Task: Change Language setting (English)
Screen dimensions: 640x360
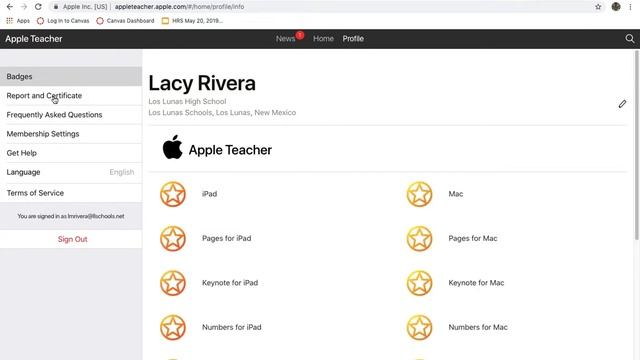Action: point(71,172)
